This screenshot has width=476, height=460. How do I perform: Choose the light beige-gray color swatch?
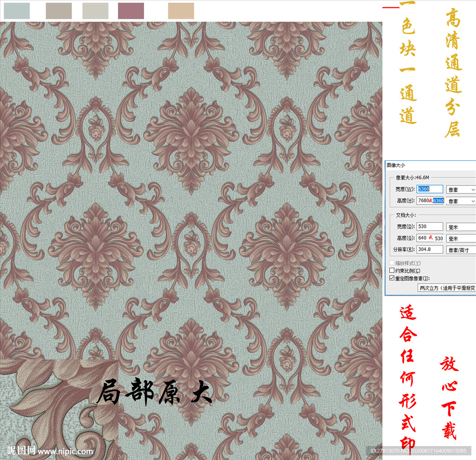(x=95, y=11)
